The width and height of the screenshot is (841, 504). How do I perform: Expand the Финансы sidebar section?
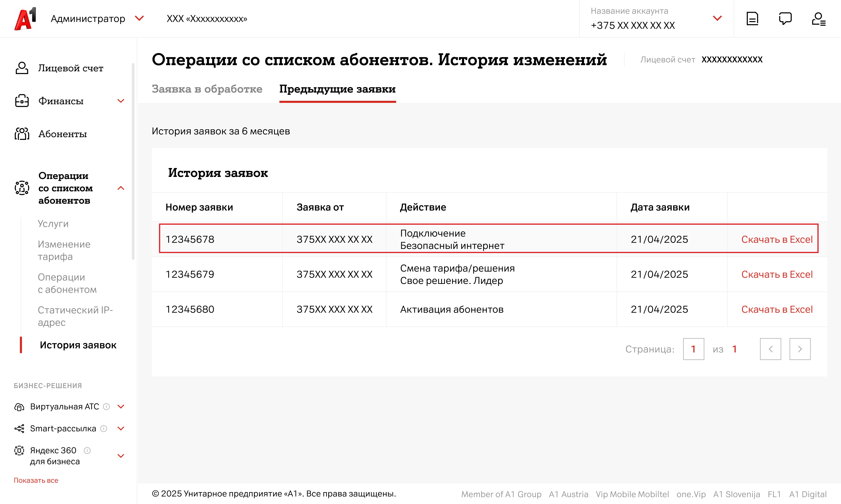pyautogui.click(x=121, y=101)
